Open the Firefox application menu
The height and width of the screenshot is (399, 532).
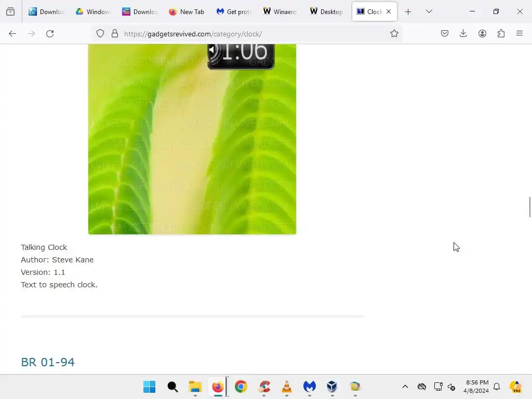pyautogui.click(x=520, y=34)
